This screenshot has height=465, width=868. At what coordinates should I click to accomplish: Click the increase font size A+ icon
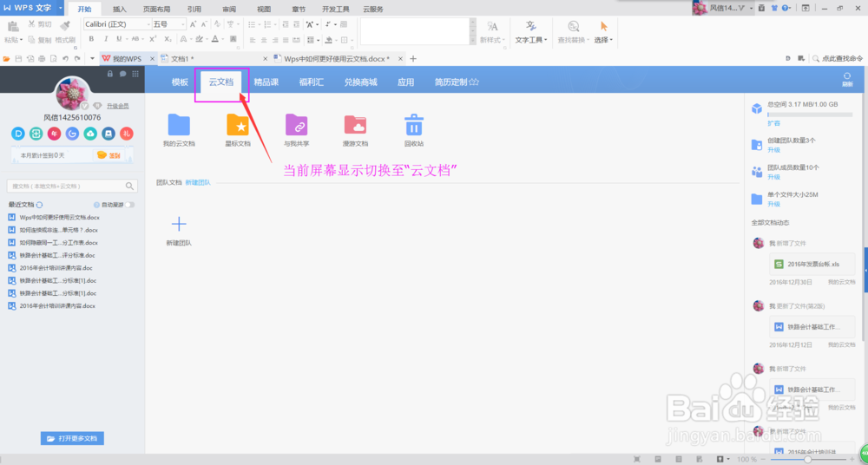click(x=194, y=24)
